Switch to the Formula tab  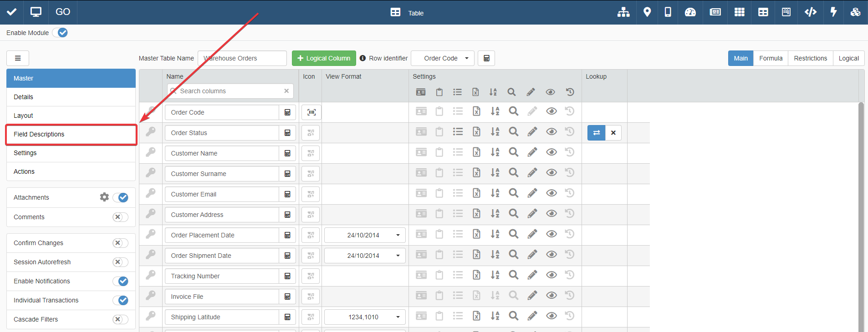[x=771, y=58]
